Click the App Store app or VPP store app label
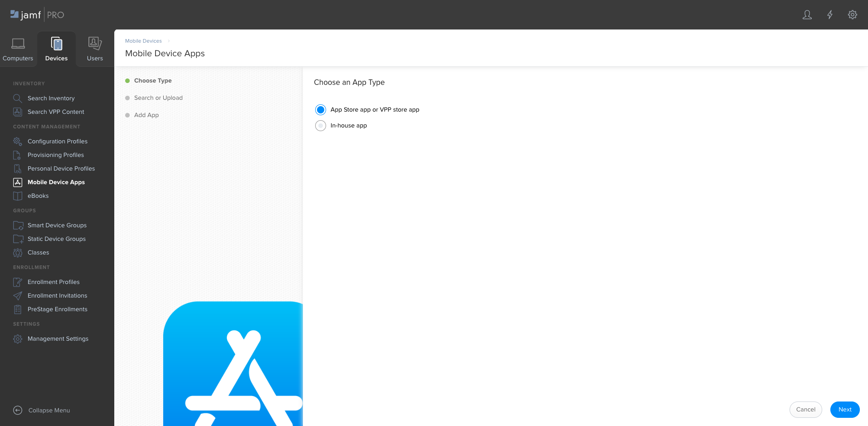Image resolution: width=868 pixels, height=426 pixels. 375,110
